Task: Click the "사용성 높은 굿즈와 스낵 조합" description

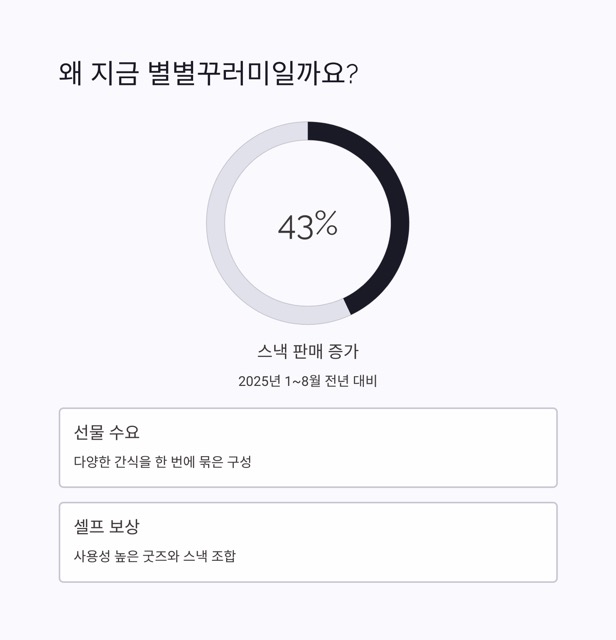Action: pos(155,556)
